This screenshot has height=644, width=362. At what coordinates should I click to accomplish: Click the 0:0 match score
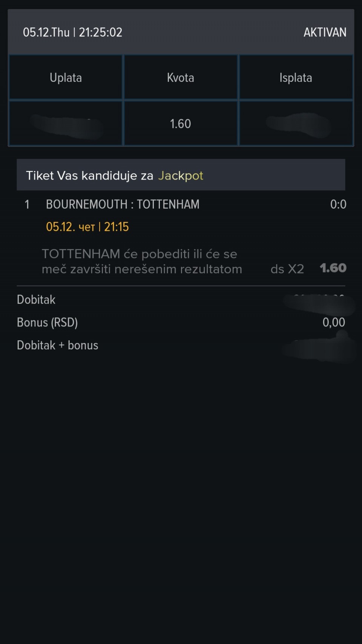pos(338,204)
